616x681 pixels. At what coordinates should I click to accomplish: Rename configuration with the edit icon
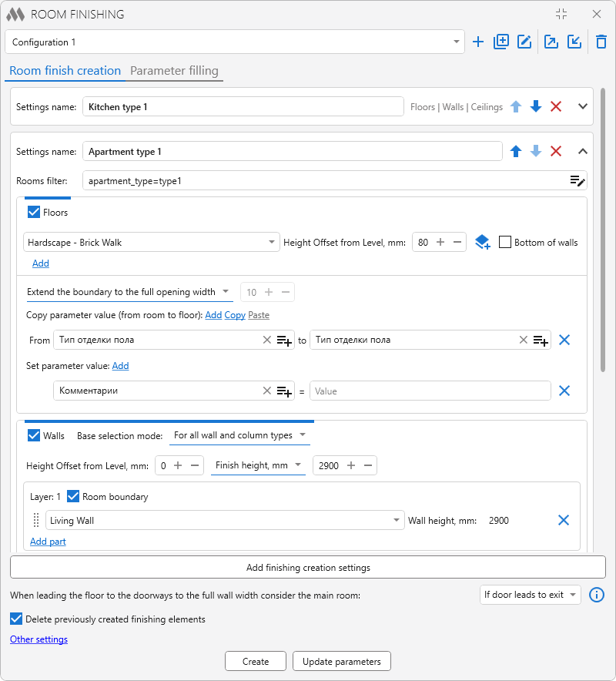coord(524,42)
